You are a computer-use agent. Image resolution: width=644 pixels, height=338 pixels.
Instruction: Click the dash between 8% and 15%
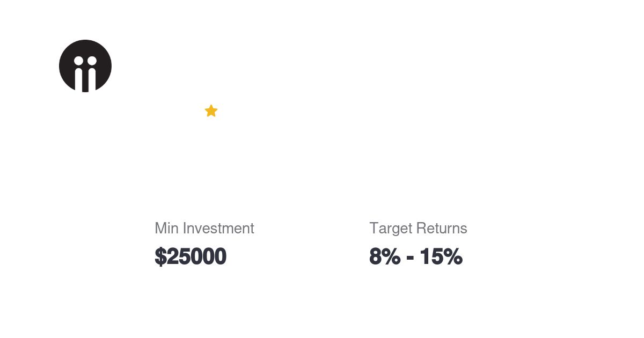click(410, 258)
